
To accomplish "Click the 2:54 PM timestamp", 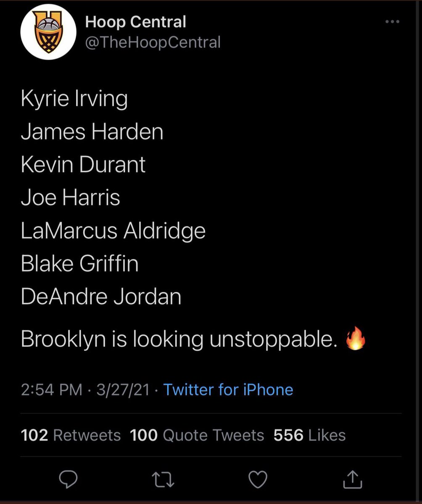I will coord(51,390).
